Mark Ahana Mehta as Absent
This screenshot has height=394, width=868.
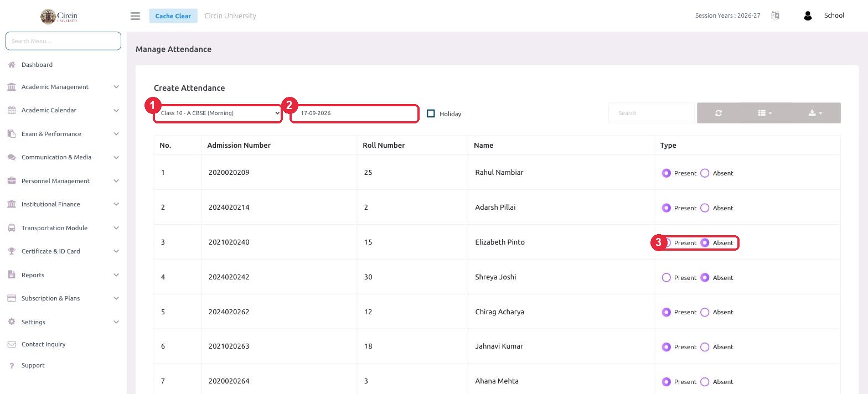(705, 382)
